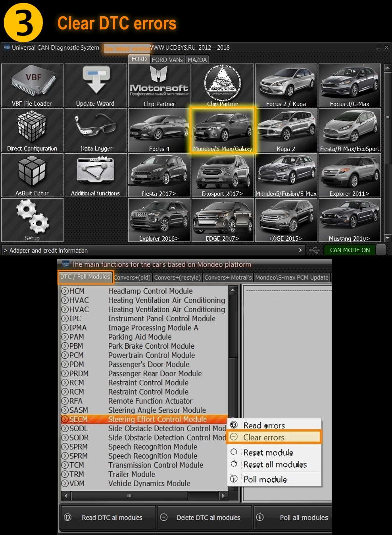The height and width of the screenshot is (535, 392).
Task: Select the Mondeo/S-Max/Galaxy vehicle
Action: click(223, 130)
